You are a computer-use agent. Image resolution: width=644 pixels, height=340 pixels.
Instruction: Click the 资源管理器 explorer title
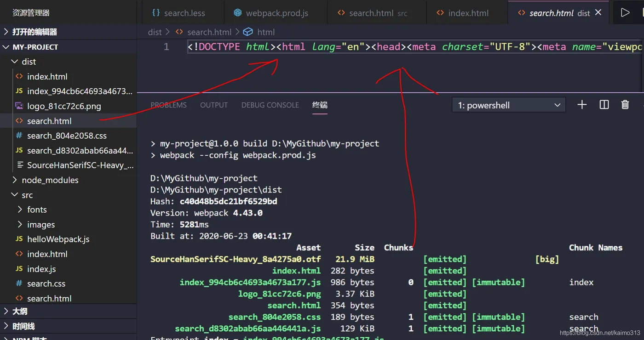point(31,13)
